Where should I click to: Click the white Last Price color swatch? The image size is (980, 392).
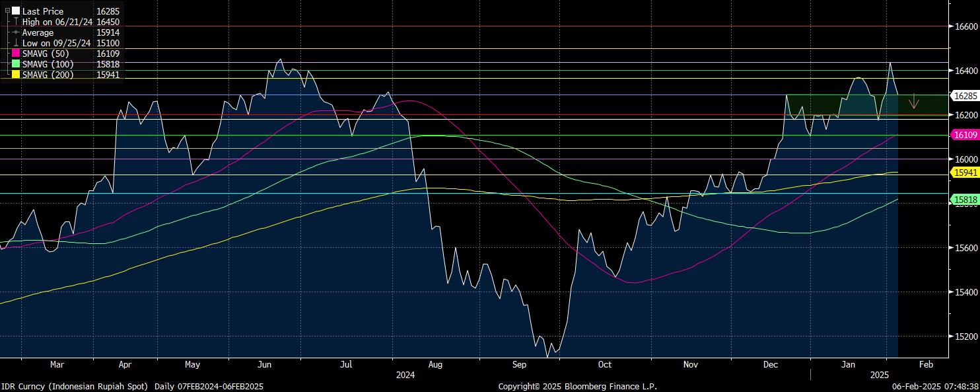click(16, 11)
